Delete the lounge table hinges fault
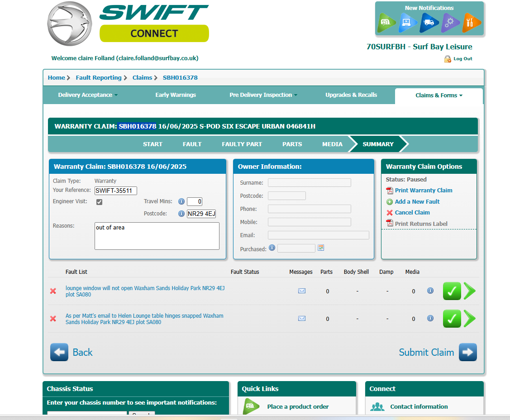510x420 pixels. click(x=53, y=319)
